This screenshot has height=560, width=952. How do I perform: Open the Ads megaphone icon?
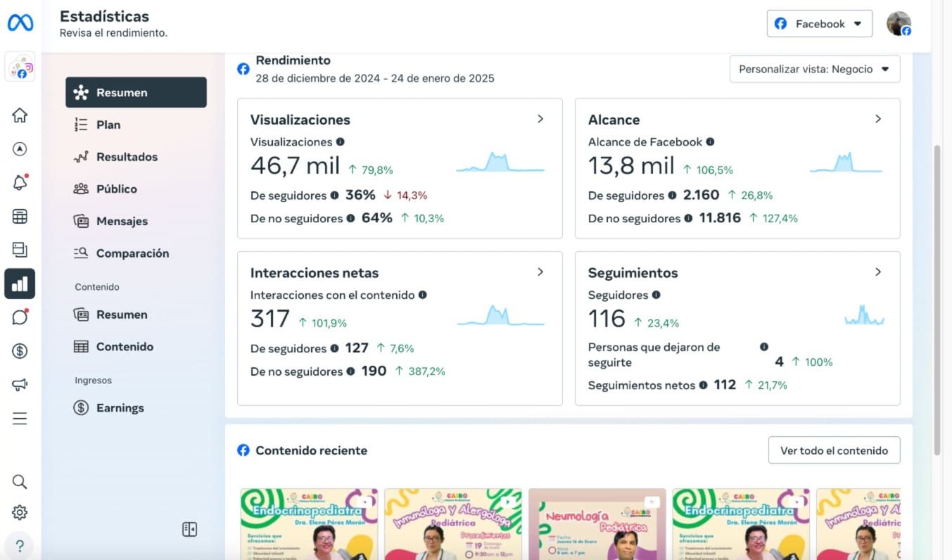(20, 384)
